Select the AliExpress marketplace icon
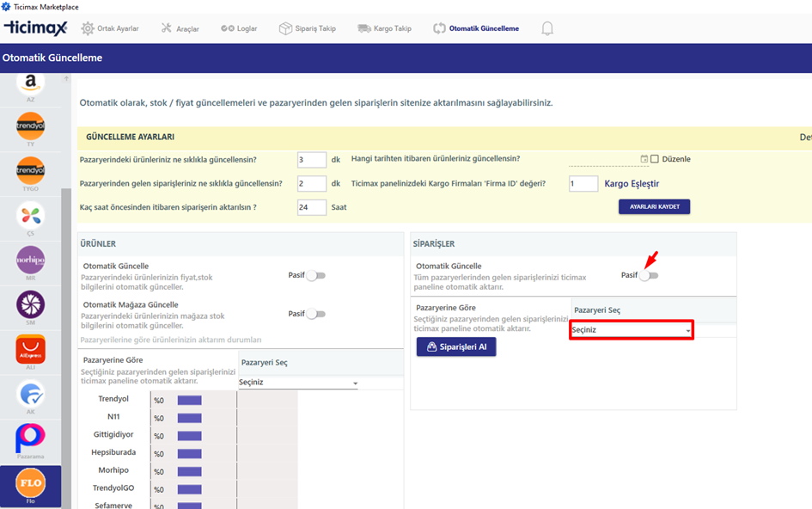812x509 pixels. coord(31,349)
